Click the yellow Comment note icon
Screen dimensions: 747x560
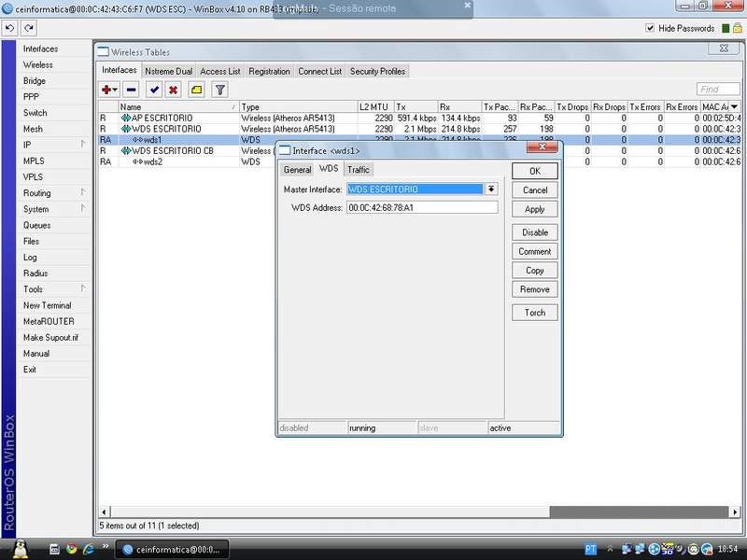(197, 90)
